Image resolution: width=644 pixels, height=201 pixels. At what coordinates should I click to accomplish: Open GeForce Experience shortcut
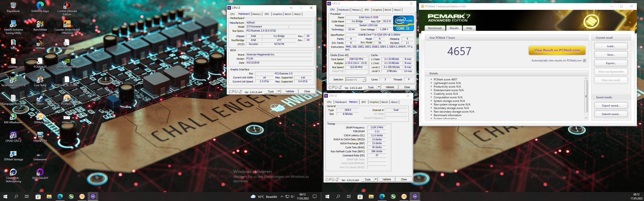coord(67,63)
